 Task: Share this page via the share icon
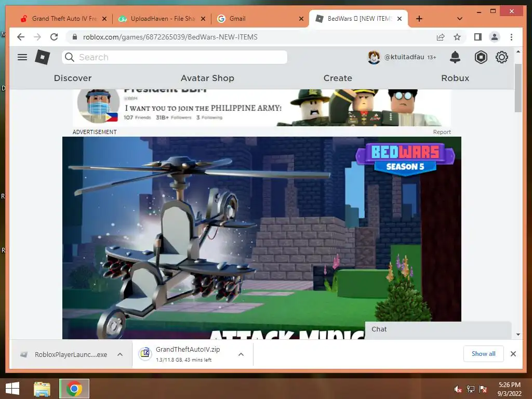pyautogui.click(x=441, y=37)
